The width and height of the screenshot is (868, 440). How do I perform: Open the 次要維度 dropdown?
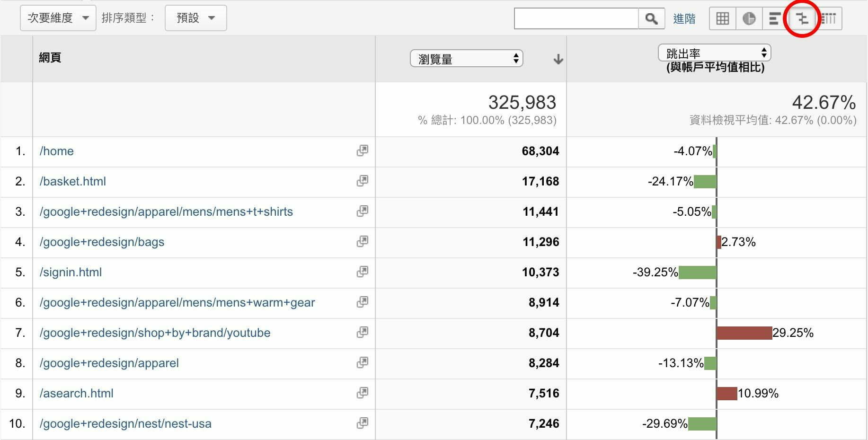58,18
